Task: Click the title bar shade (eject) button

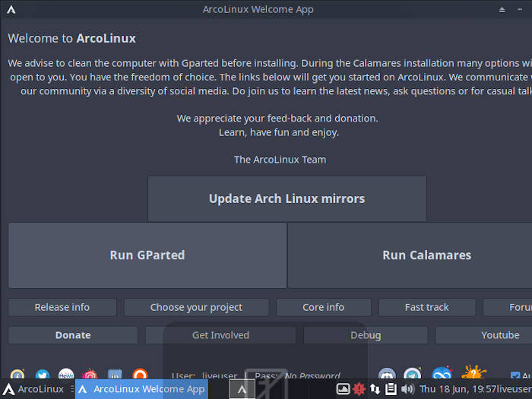Action: coord(502,10)
